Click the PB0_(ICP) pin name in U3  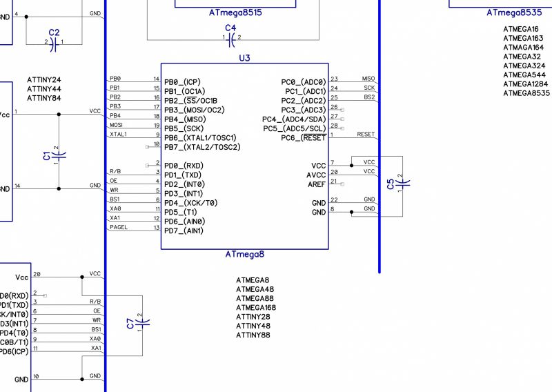pos(182,81)
